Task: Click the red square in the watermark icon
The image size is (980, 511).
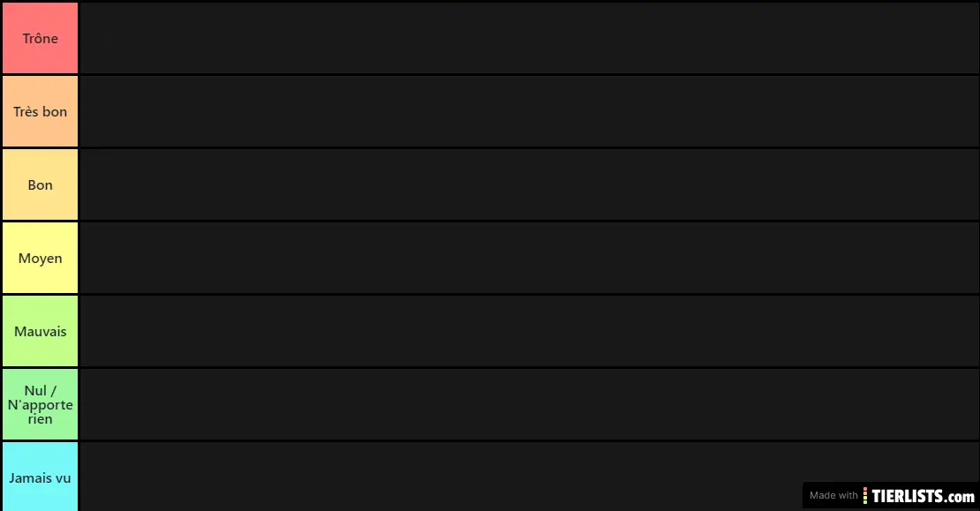Action: (865, 490)
